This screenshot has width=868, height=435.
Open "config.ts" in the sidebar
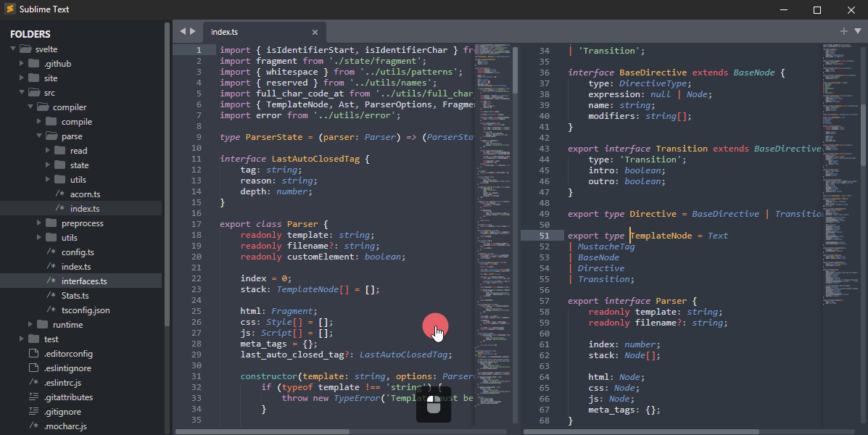(78, 252)
